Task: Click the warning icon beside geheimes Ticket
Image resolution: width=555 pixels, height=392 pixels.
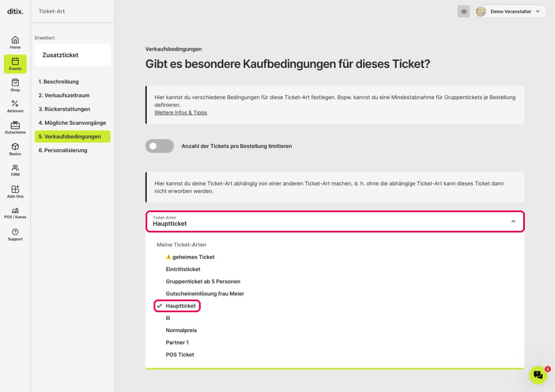Action: pos(168,257)
